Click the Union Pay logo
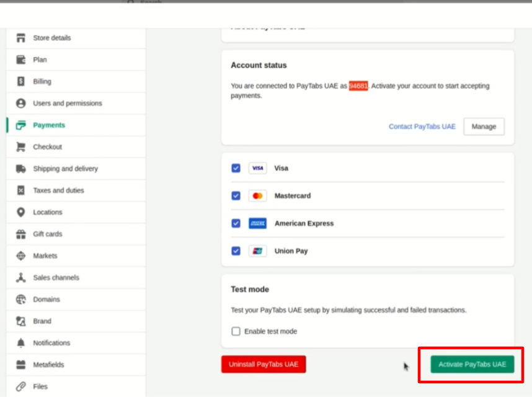The image size is (532, 400). [257, 251]
